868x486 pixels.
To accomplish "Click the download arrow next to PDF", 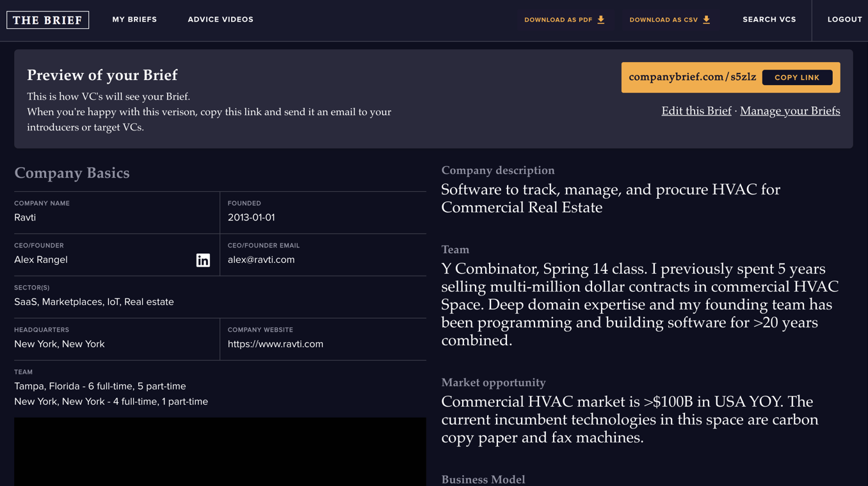I will click(601, 20).
